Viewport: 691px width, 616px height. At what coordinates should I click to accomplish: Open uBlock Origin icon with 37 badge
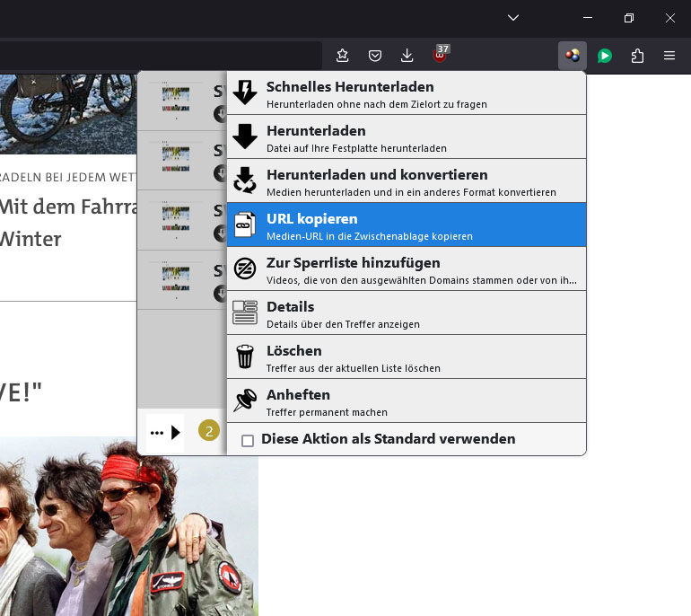(441, 56)
